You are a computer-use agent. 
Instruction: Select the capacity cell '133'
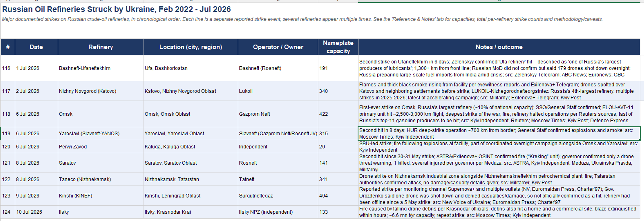338,212
